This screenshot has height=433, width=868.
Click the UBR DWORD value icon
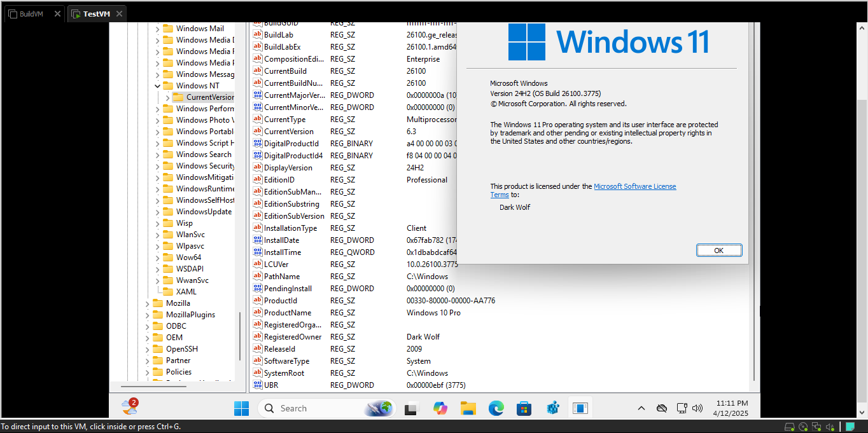[x=258, y=385]
